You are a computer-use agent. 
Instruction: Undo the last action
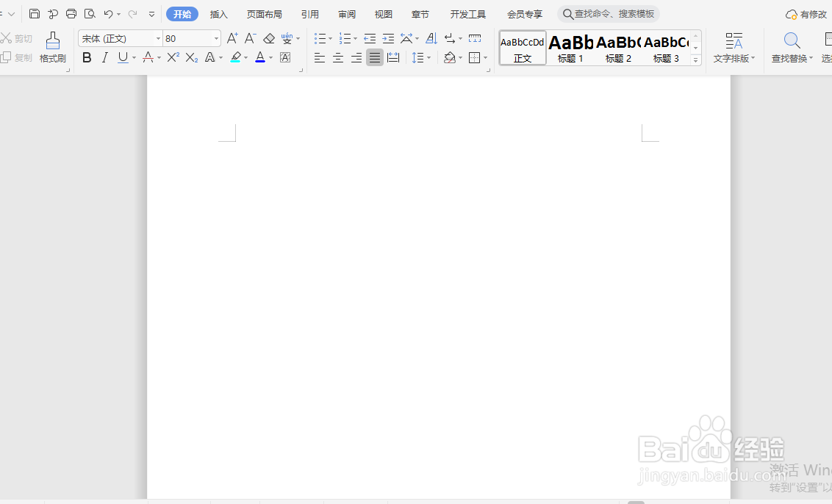point(108,14)
